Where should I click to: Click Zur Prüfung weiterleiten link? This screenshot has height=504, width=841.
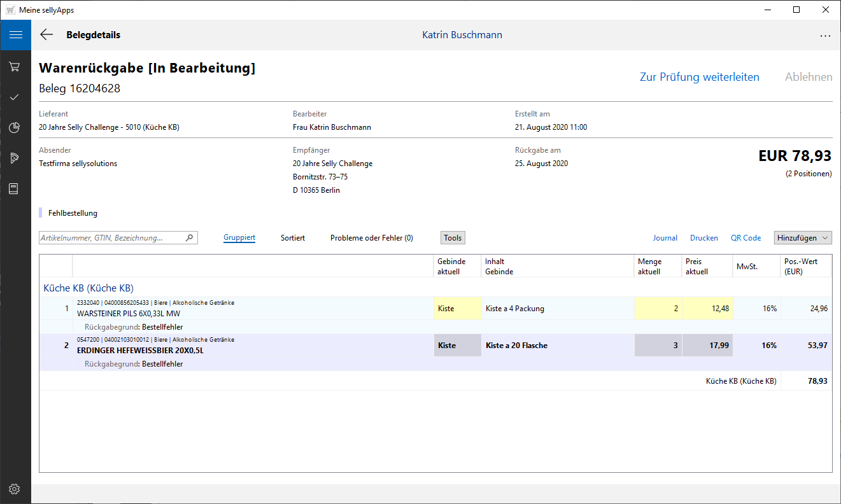coord(699,77)
